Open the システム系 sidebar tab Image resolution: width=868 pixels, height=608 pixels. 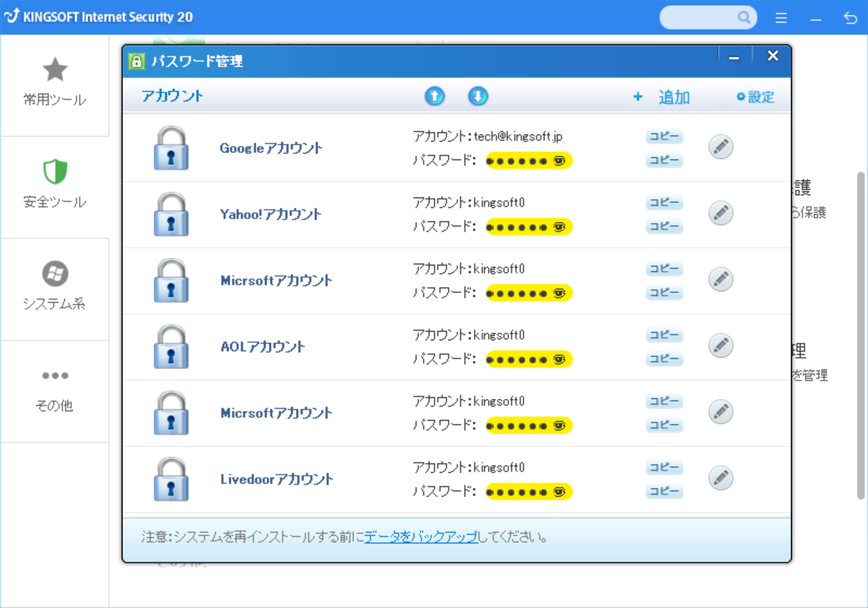(x=54, y=290)
